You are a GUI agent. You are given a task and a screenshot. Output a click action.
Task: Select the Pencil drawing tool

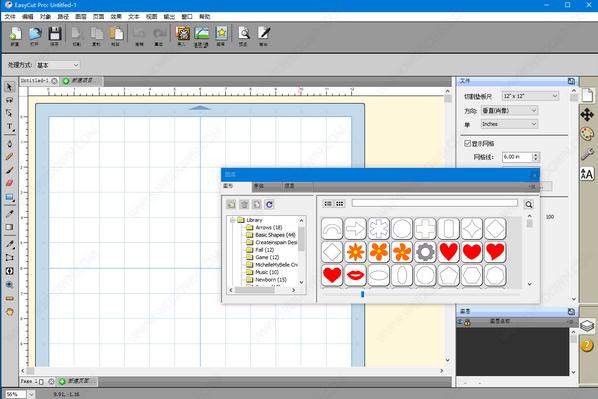[9, 157]
